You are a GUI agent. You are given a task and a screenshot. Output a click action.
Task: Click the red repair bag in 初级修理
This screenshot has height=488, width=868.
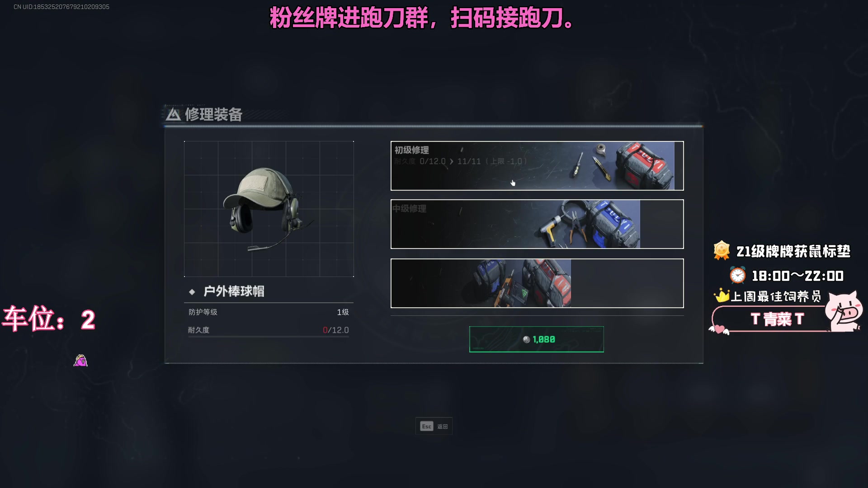coord(644,166)
